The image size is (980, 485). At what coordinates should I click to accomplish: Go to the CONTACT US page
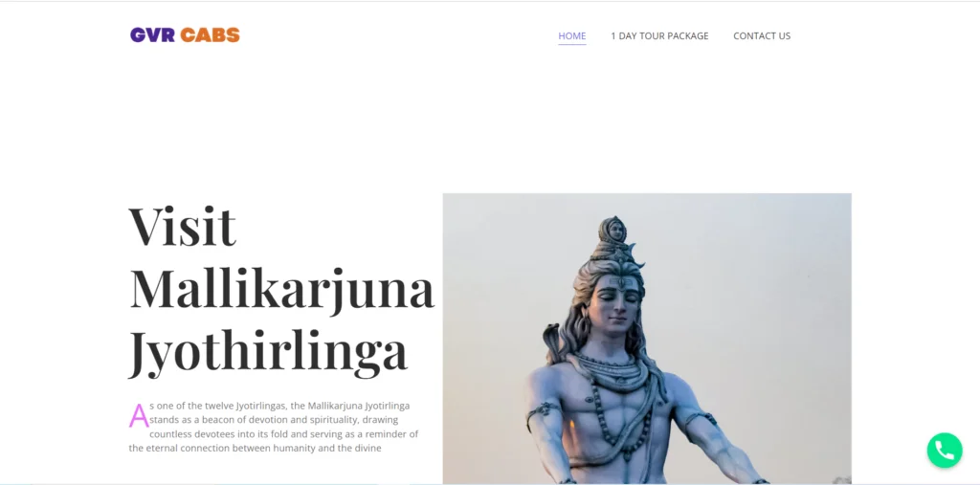762,35
